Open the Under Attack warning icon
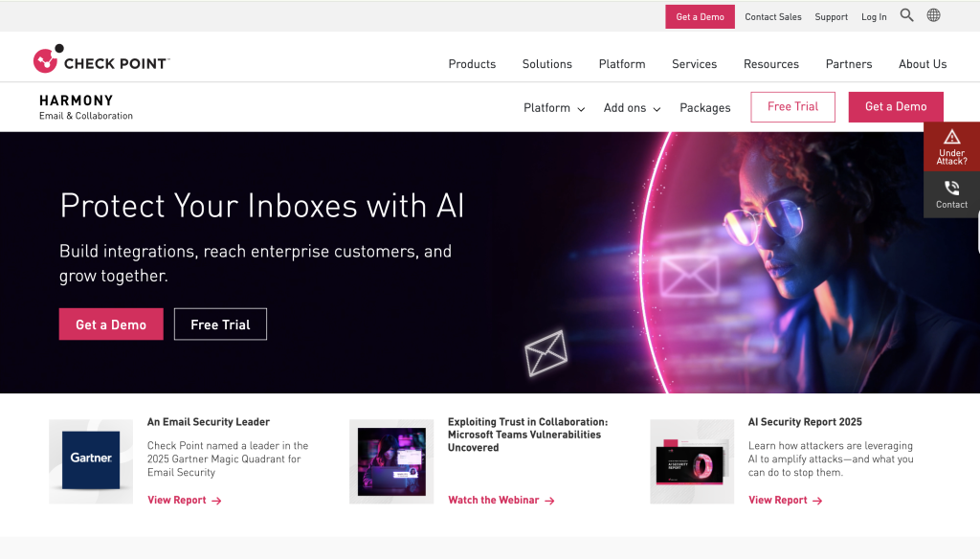 951,136
